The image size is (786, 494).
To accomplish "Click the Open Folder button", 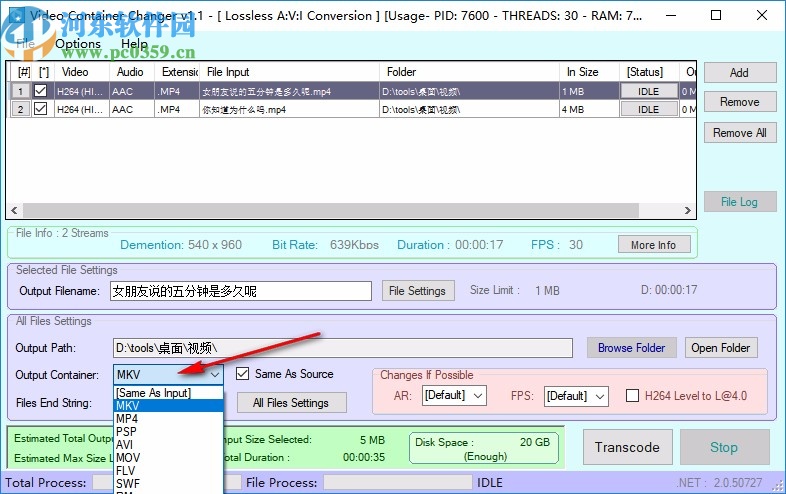I will (721, 348).
